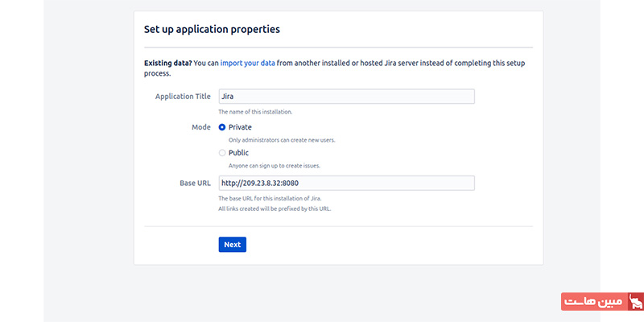644x322 pixels.
Task: Click the 'Private' option label text
Action: [240, 127]
